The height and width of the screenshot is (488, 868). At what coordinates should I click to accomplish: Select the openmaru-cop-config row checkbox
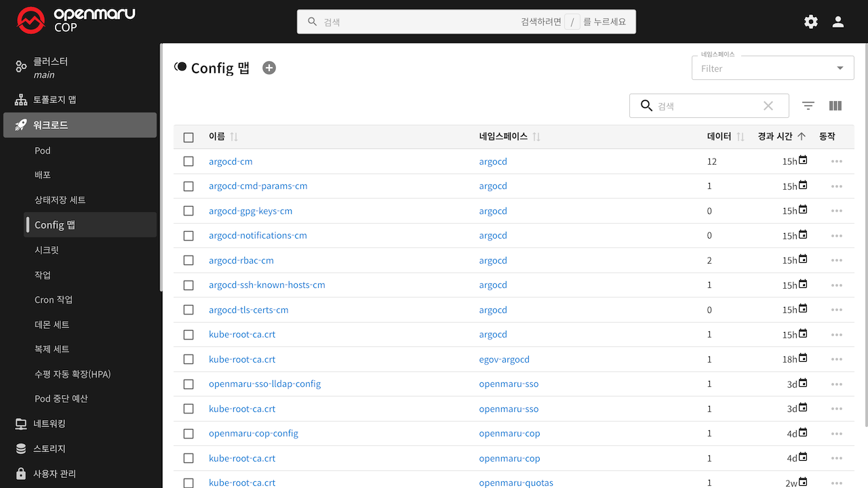tap(189, 434)
